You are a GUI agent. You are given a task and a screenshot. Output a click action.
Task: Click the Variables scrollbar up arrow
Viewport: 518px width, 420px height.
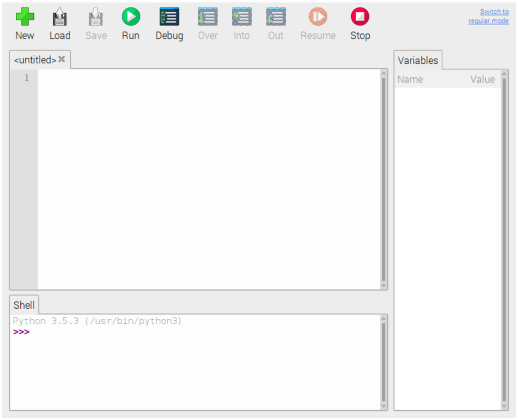click(504, 73)
